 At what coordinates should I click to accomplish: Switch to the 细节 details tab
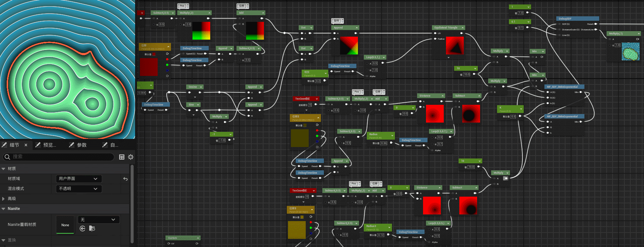[14, 145]
